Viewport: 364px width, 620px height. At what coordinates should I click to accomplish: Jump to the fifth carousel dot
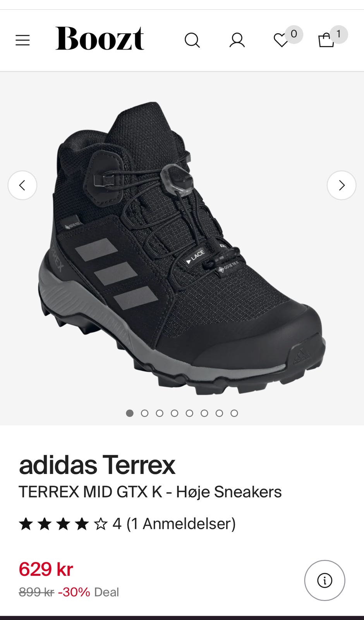coord(189,413)
